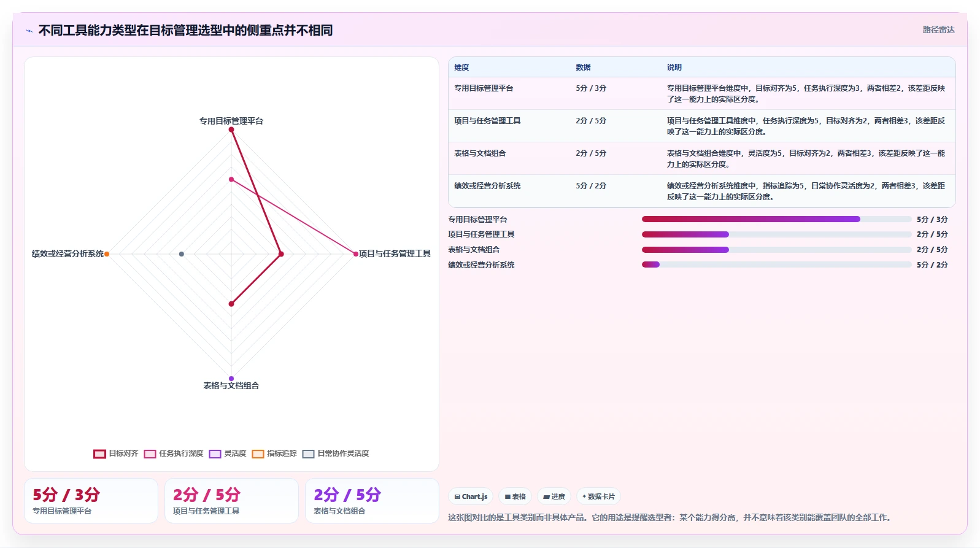This screenshot has height=548, width=980.
Task: Click the 目标对齐 legend color box
Action: tap(99, 454)
